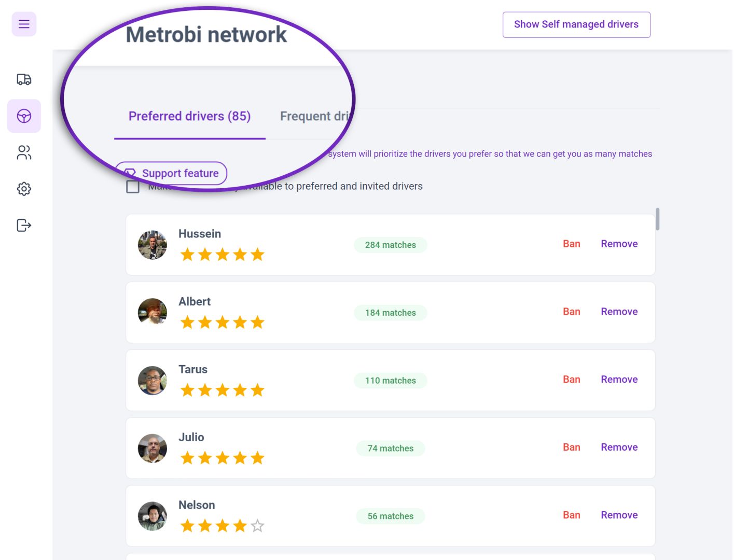747x560 pixels.
Task: Remove driver Albert
Action: pos(619,311)
